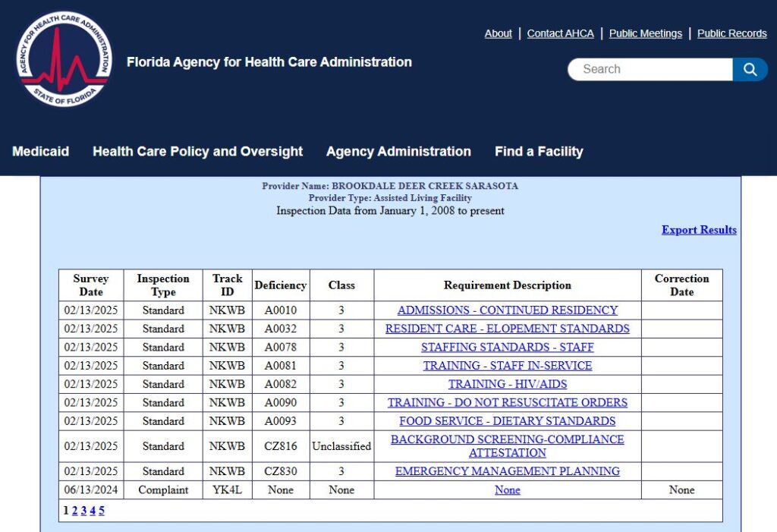Click the Inspection Type column header
Image resolution: width=777 pixels, height=532 pixels.
pos(163,285)
